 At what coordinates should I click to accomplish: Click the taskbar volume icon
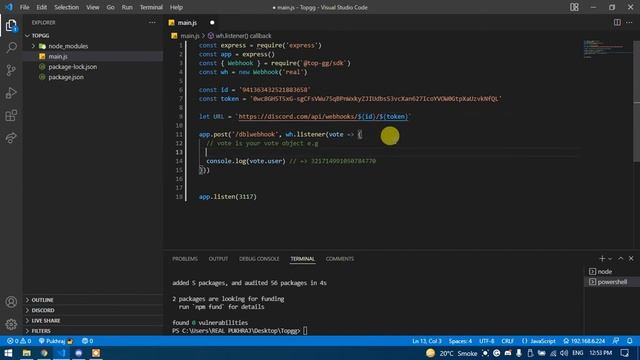[x=564, y=353]
